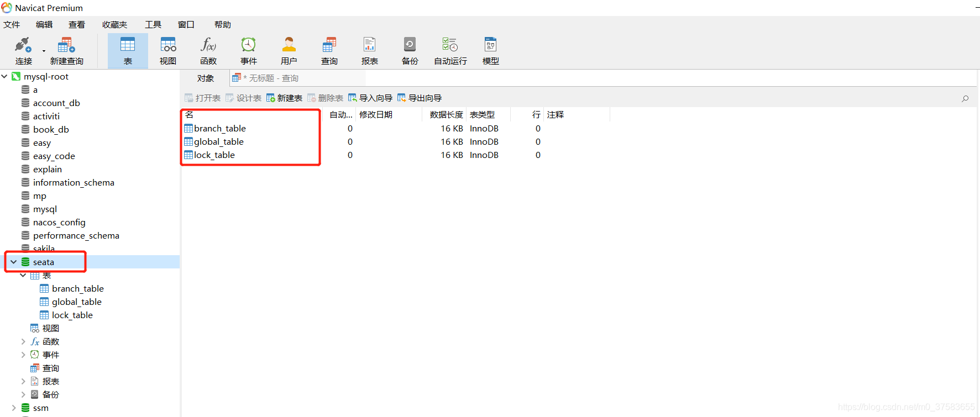This screenshot has height=417, width=980.
Task: Open the Automation (自动运行) toolbar icon
Action: [x=450, y=45]
